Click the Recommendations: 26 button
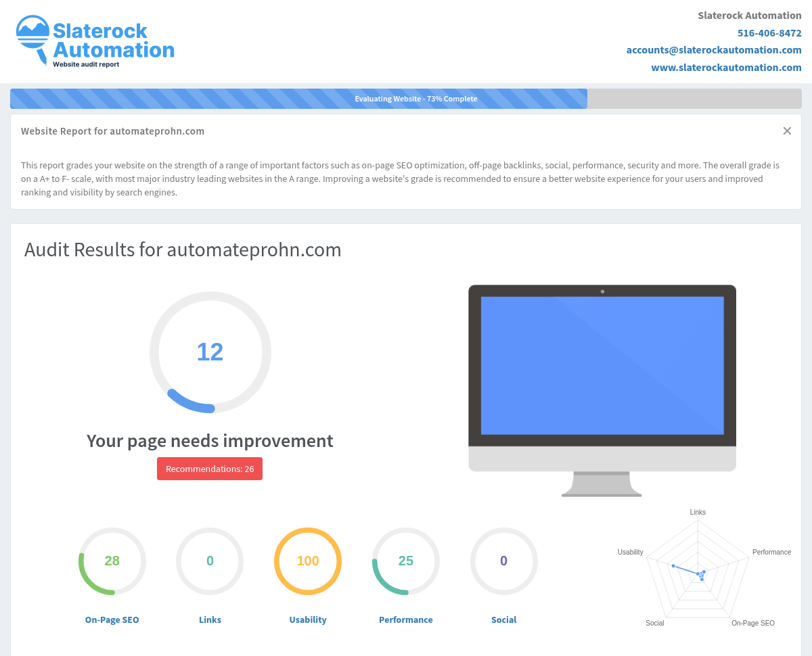Screen dimensions: 812x656 click(210, 469)
